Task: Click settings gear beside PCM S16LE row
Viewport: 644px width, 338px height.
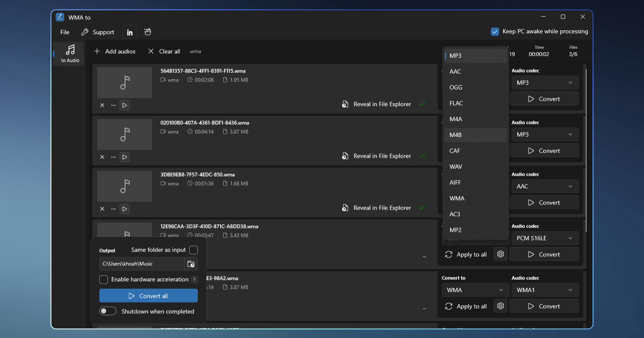Action: click(500, 254)
